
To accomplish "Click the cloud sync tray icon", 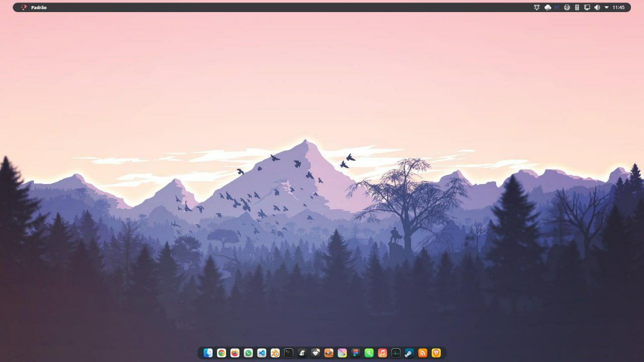I will 548,8.
